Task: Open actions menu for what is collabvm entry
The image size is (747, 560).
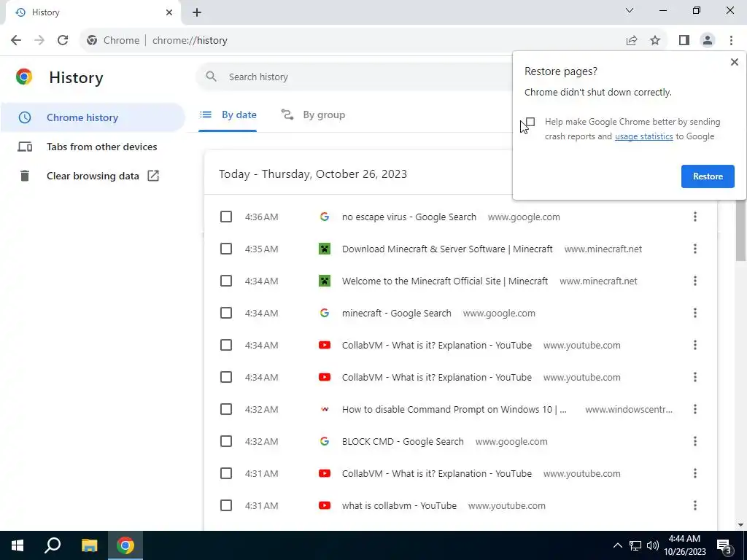Action: 694,505
